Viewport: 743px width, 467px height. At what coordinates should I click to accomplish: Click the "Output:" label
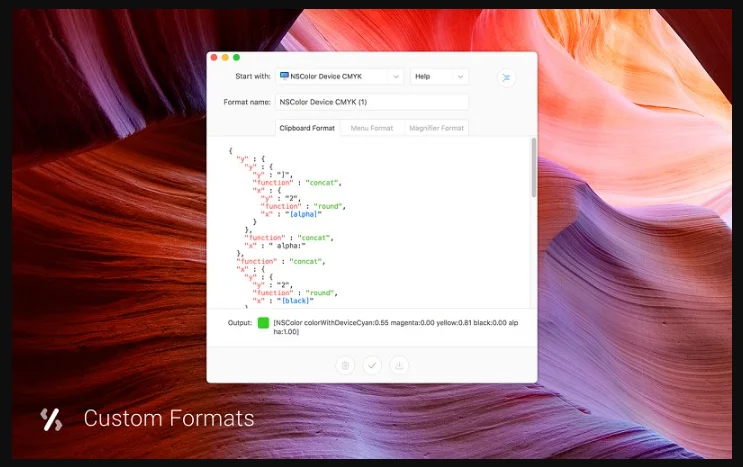[x=240, y=323]
